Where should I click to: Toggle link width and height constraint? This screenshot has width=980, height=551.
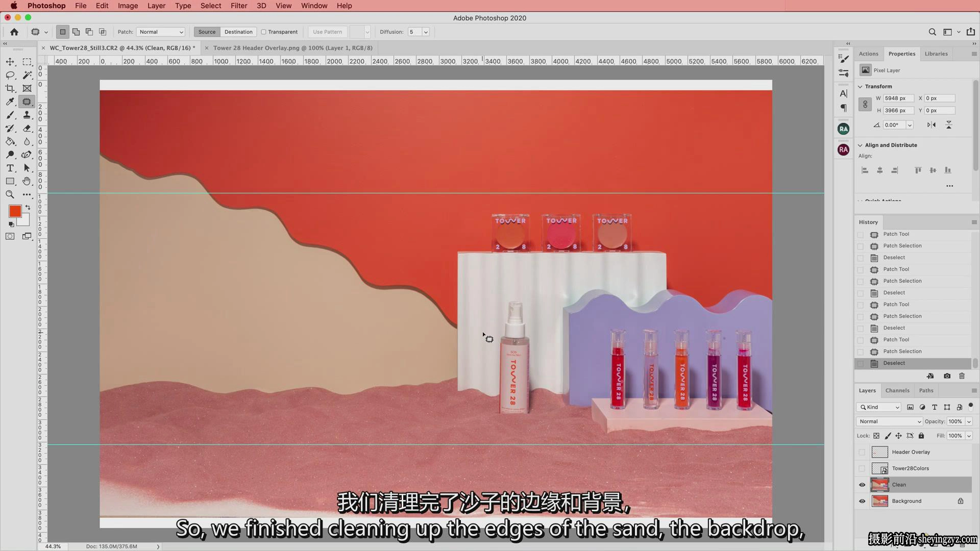pyautogui.click(x=865, y=104)
